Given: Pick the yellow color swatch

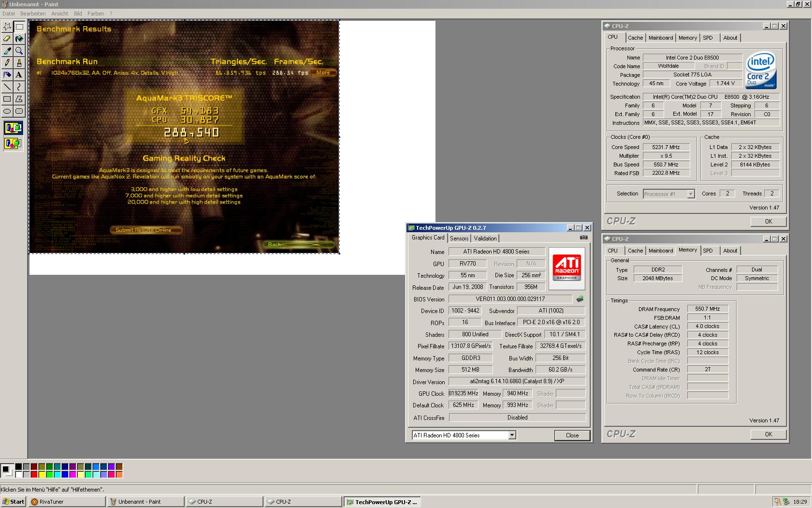Looking at the screenshot, I should [42, 474].
